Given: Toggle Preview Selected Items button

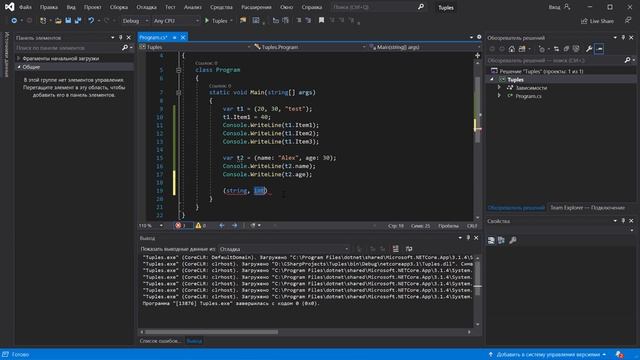Looking at the screenshot, I should coord(599,49).
